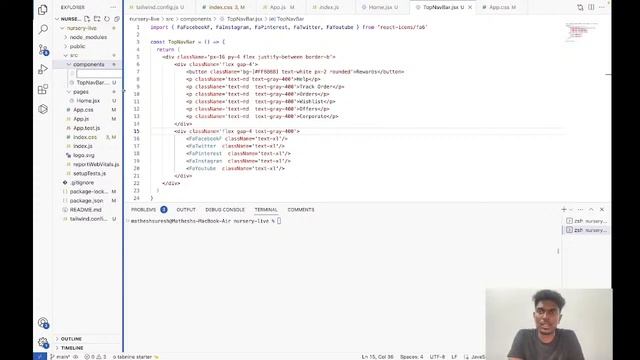Open the Manage settings gear
The height and width of the screenshot is (360, 640).
click(x=43, y=343)
